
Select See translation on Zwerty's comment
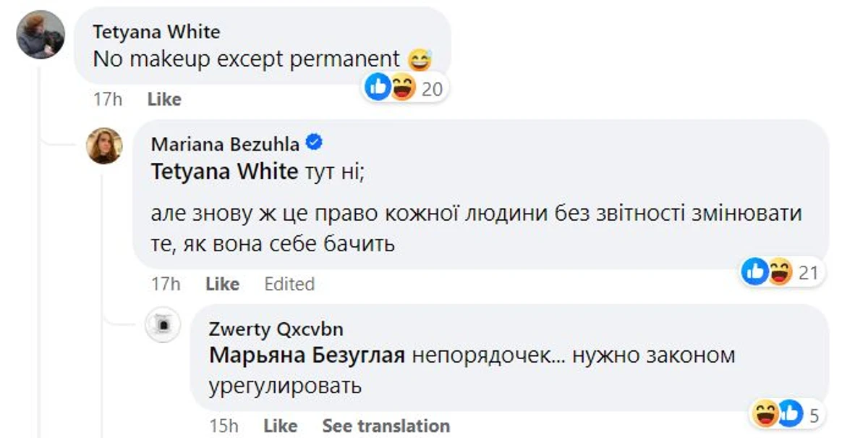[x=386, y=426]
